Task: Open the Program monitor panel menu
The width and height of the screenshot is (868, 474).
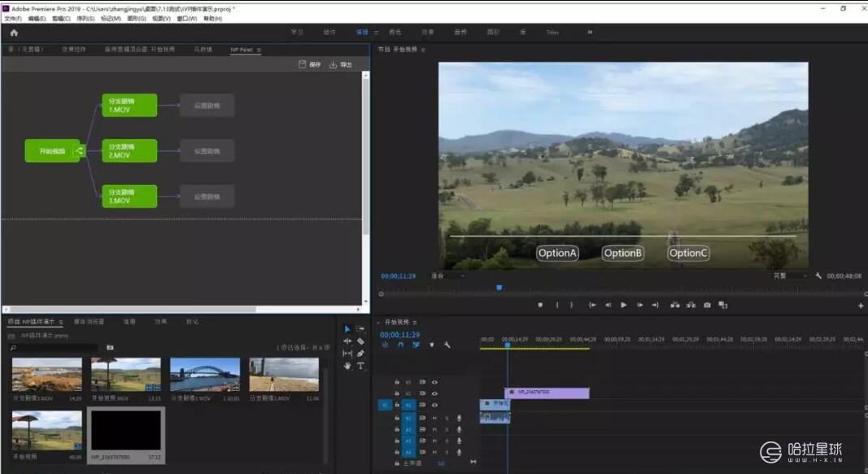Action: pos(424,50)
